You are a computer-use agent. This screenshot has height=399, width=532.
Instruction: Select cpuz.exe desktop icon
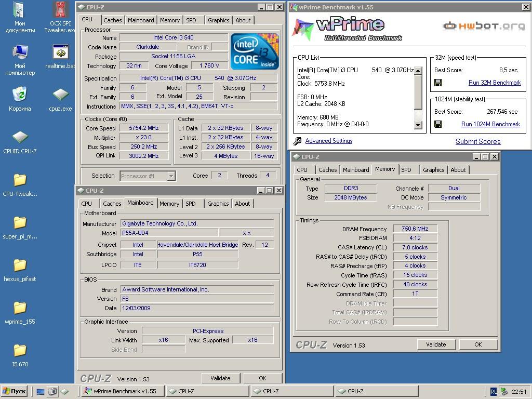pyautogui.click(x=60, y=99)
